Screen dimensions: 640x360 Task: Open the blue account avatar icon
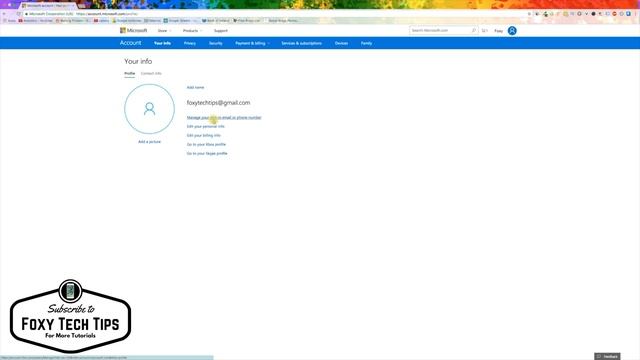[512, 31]
